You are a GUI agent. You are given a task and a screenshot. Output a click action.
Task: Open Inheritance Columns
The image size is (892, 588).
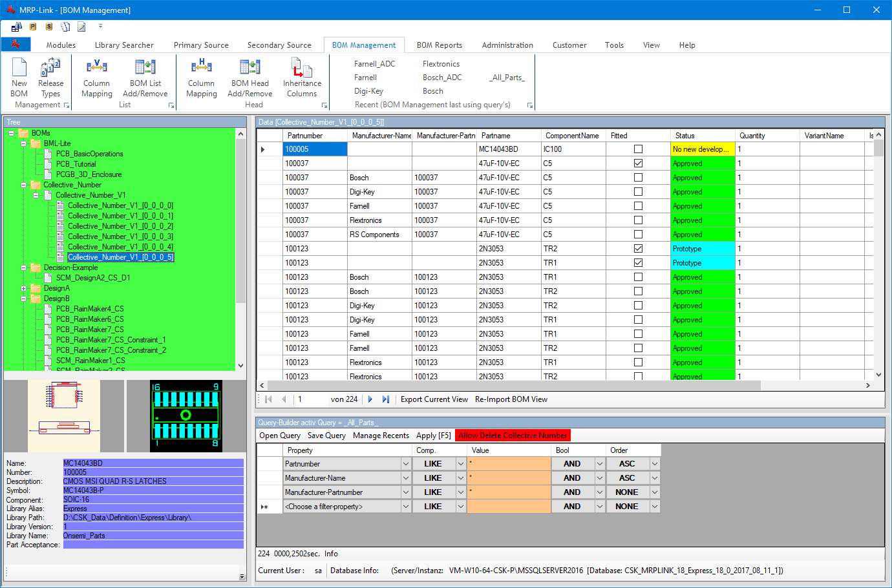coord(302,78)
